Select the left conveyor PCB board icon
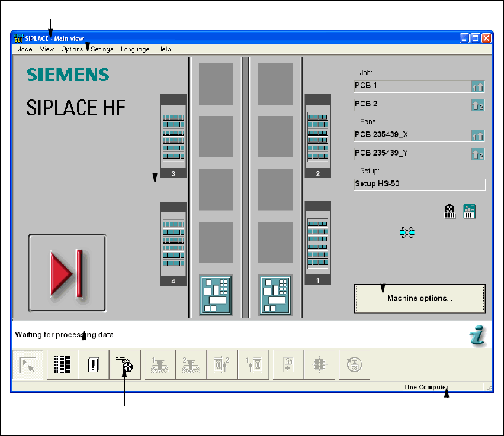Viewport: 504px width, 436px height. [x=216, y=295]
